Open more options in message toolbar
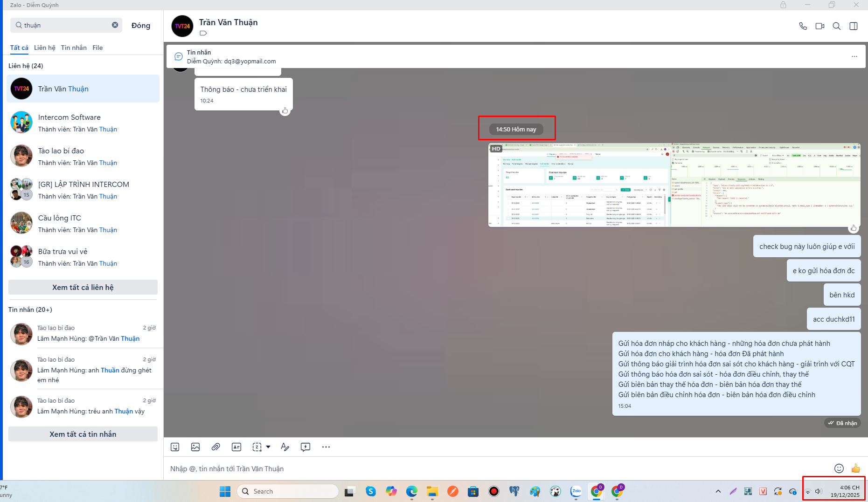The width and height of the screenshot is (868, 502). point(326,447)
